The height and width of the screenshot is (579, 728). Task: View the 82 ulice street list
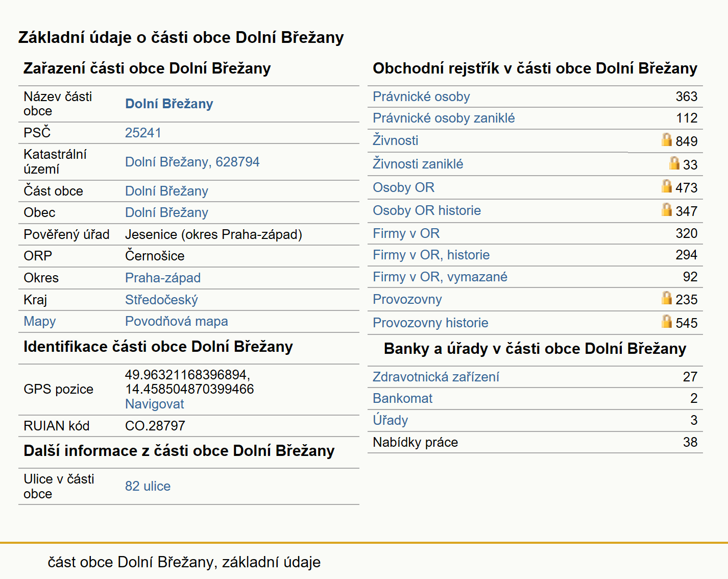(x=148, y=486)
